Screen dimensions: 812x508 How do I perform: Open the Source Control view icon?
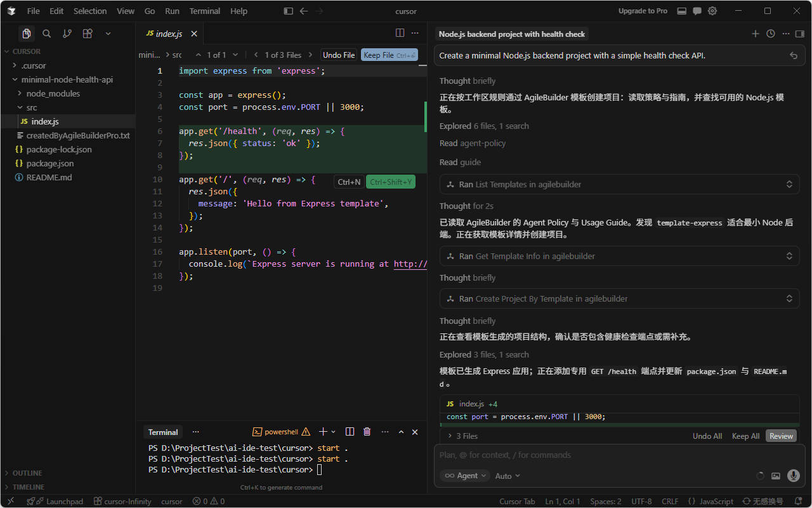tap(67, 34)
